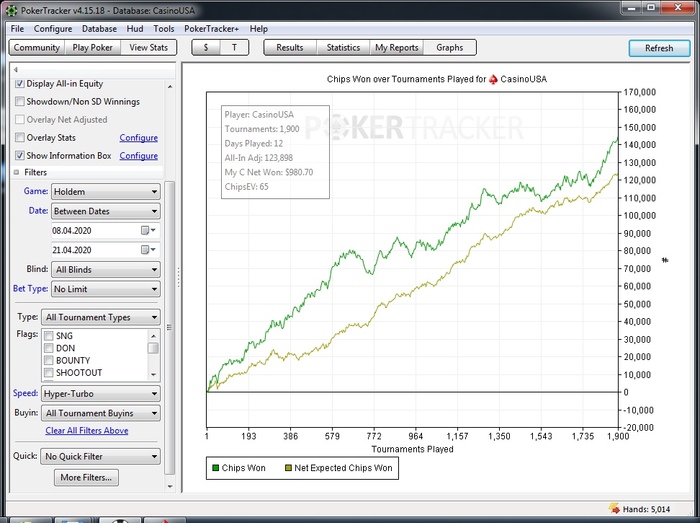
Task: Click the More Filters... button
Action: coord(86,477)
